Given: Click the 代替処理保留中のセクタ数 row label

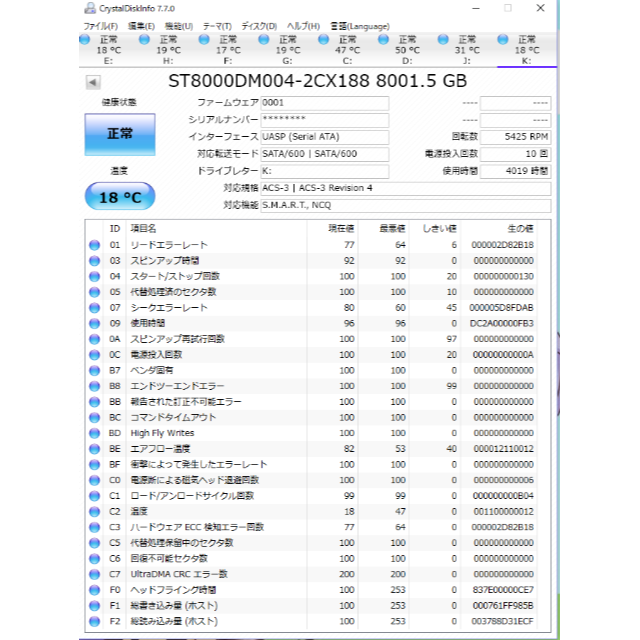Looking at the screenshot, I should point(182,543).
